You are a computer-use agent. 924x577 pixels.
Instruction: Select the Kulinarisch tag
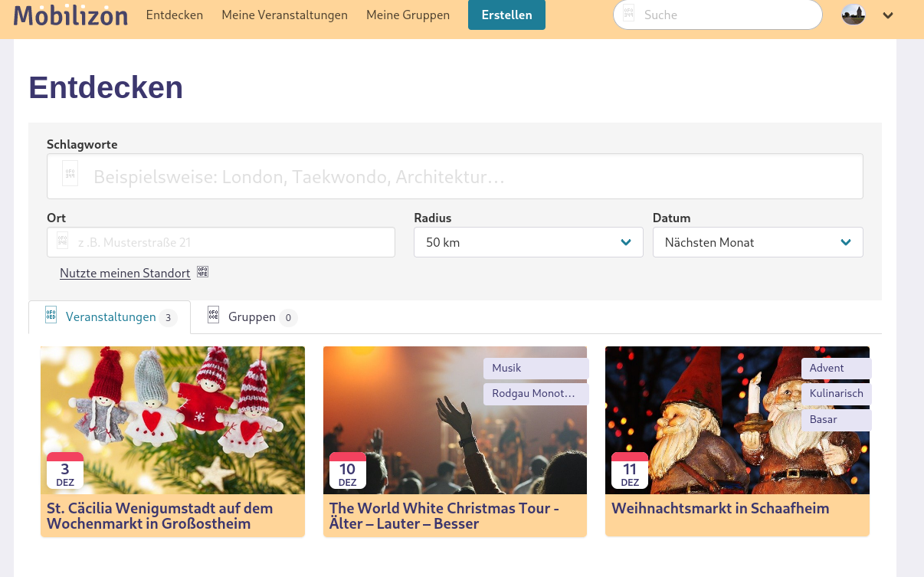coord(836,394)
